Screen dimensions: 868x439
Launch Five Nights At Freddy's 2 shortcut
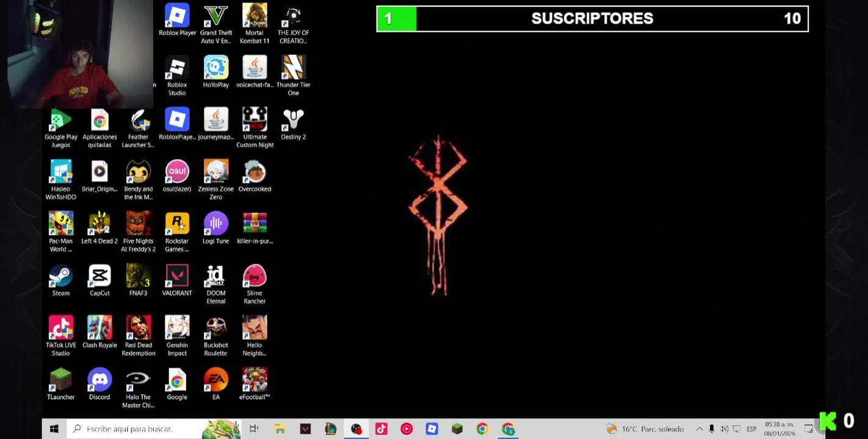pyautogui.click(x=138, y=232)
